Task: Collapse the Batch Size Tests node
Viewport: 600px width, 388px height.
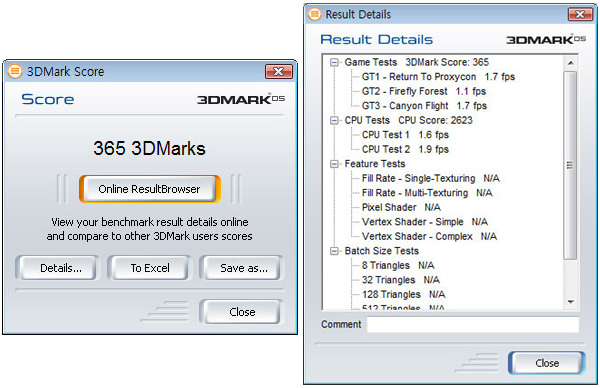Action: 334,251
